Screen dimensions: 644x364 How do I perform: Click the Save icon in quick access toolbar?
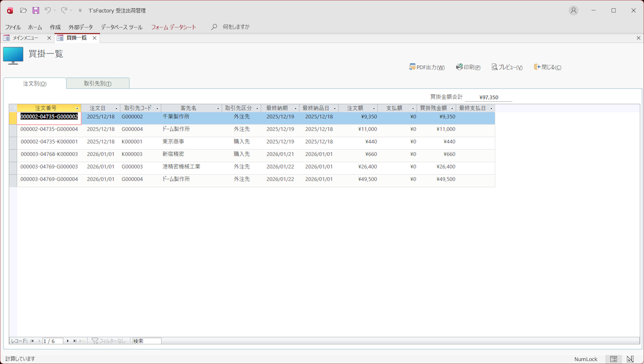click(x=36, y=10)
